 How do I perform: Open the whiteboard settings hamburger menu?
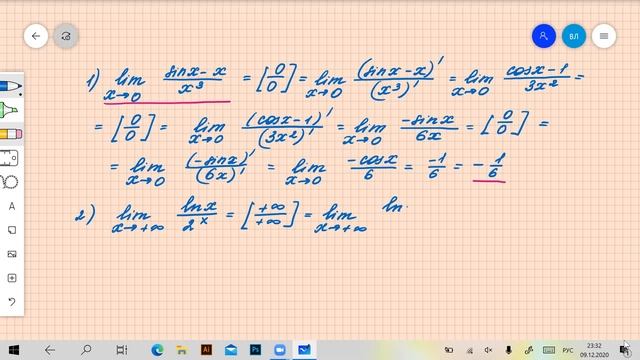pyautogui.click(x=604, y=36)
